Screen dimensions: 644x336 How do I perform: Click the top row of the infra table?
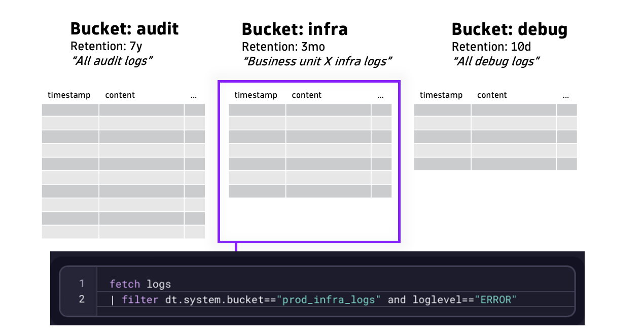(309, 109)
